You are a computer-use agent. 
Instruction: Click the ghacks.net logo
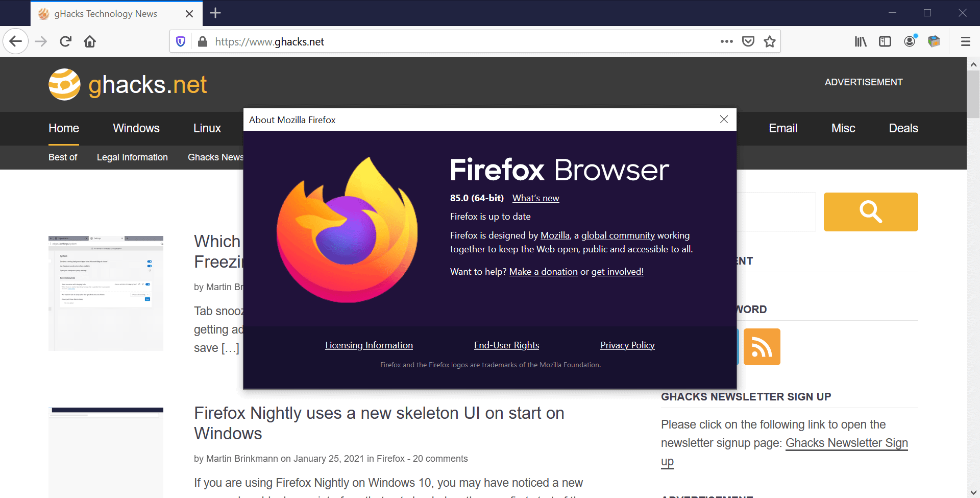tap(128, 84)
